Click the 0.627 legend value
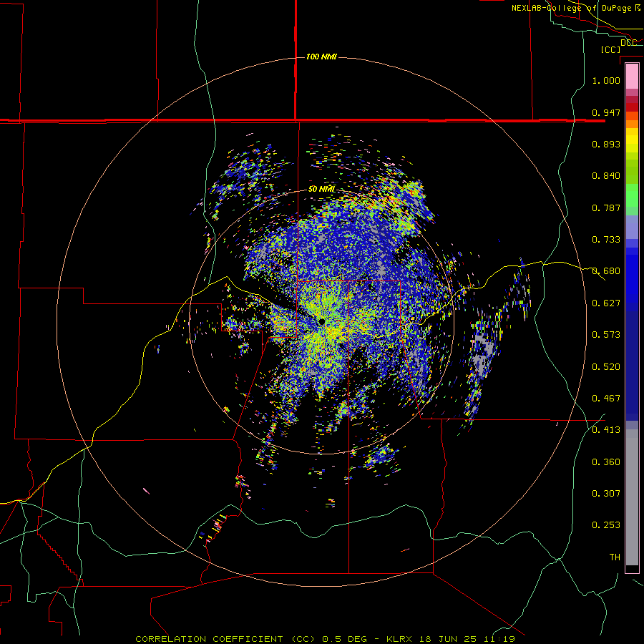The width and height of the screenshot is (644, 644). [606, 303]
